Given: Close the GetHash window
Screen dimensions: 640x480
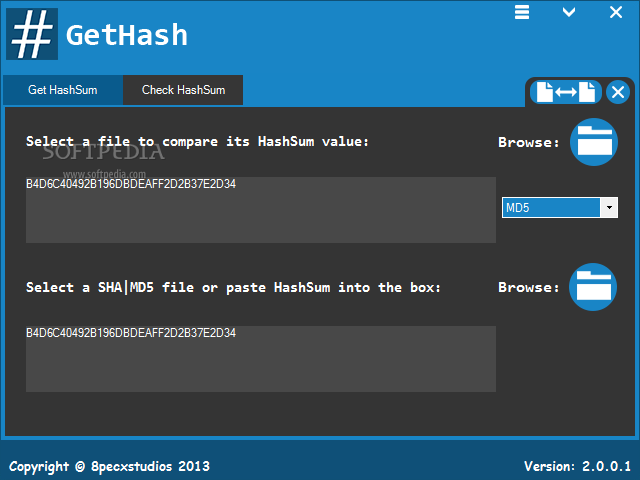Looking at the screenshot, I should coord(616,12).
